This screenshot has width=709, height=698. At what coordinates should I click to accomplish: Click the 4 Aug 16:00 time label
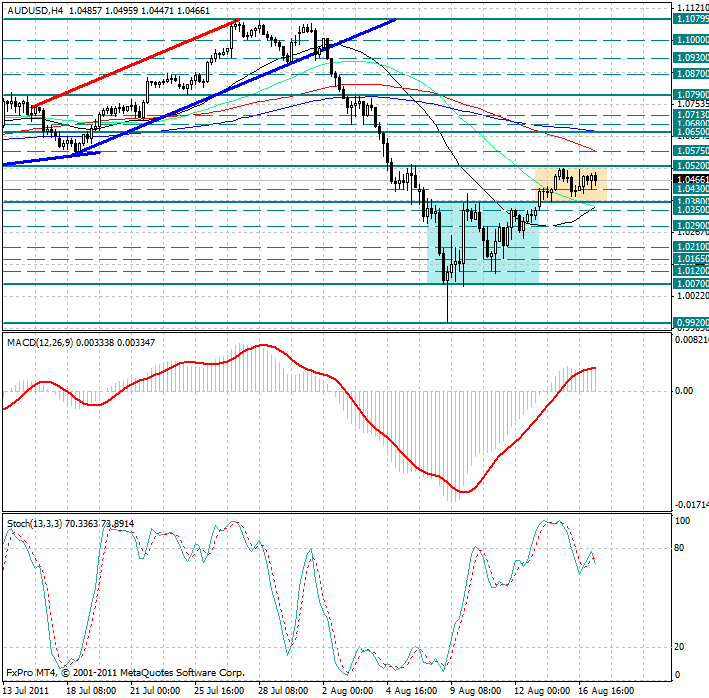[x=412, y=691]
